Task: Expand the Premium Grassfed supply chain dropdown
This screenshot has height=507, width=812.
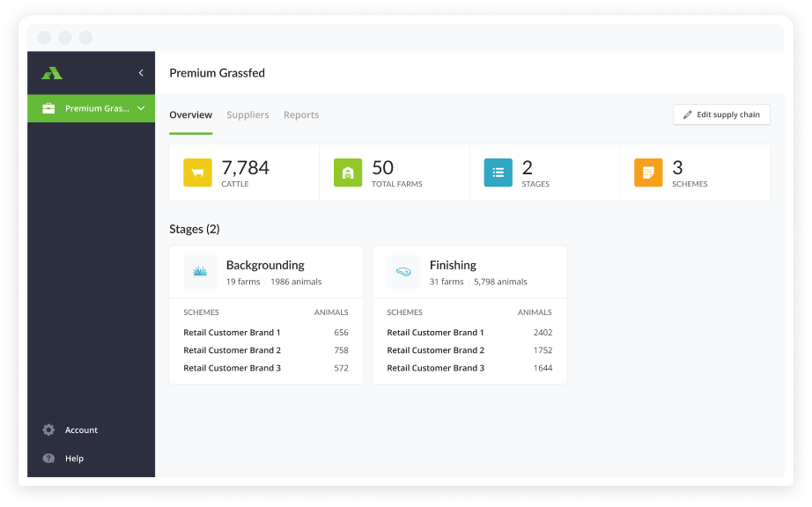Action: click(141, 108)
